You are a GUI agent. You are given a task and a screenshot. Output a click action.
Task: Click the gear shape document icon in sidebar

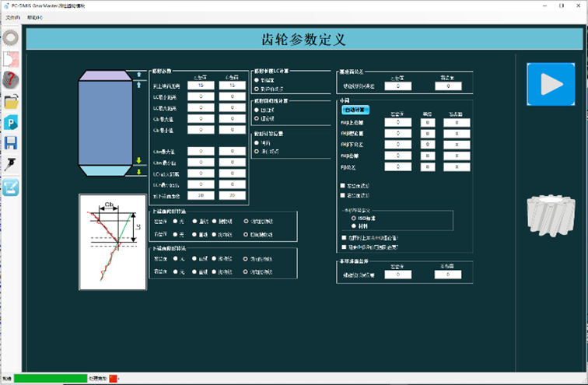coord(11,58)
